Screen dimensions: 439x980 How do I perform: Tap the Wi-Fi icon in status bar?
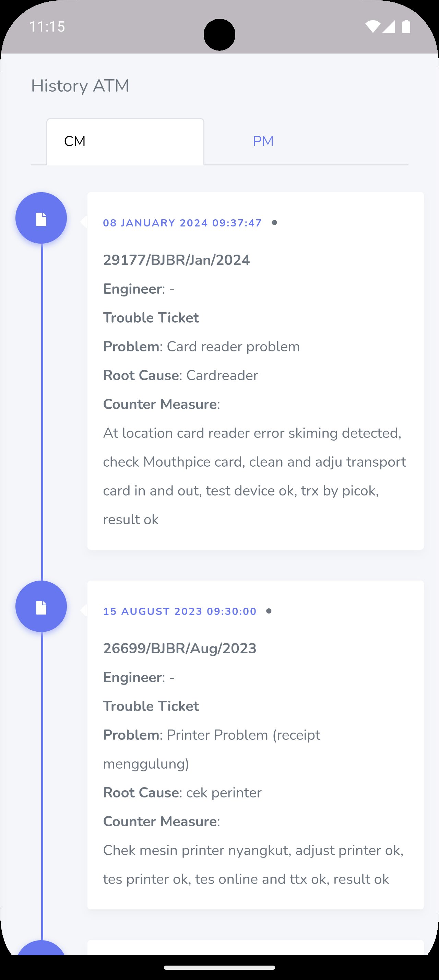pyautogui.click(x=372, y=27)
